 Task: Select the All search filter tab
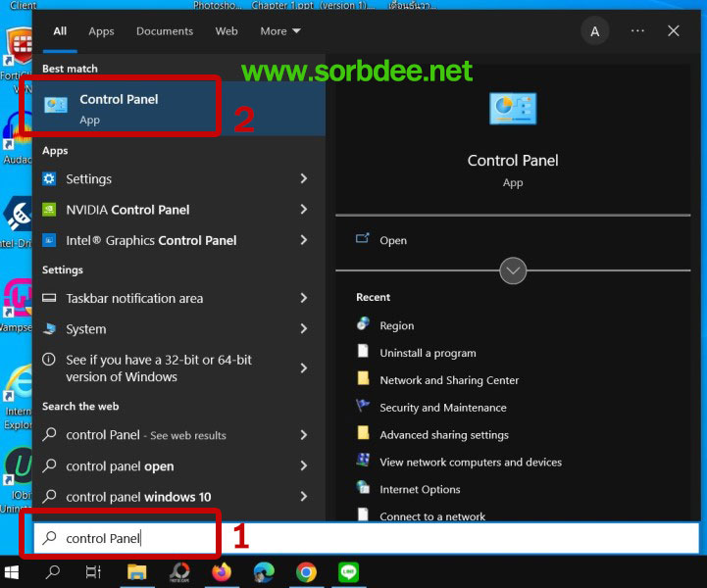pos(60,31)
